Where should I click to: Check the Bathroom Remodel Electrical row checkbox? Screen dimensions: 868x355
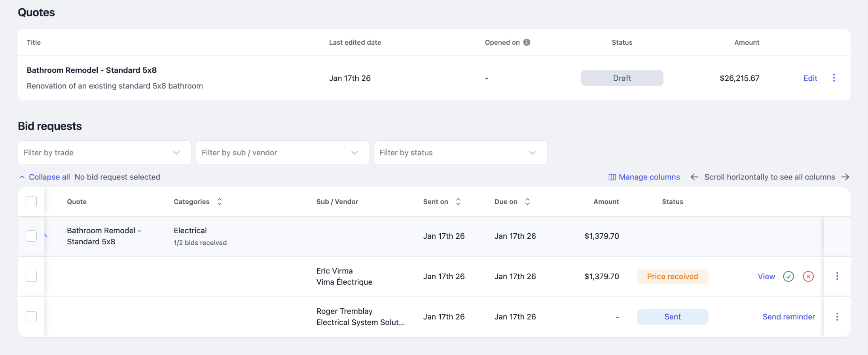[31, 236]
